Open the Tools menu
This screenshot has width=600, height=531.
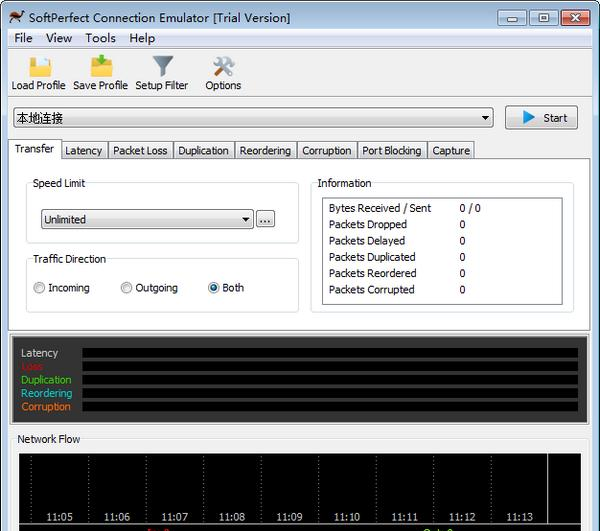click(x=100, y=38)
